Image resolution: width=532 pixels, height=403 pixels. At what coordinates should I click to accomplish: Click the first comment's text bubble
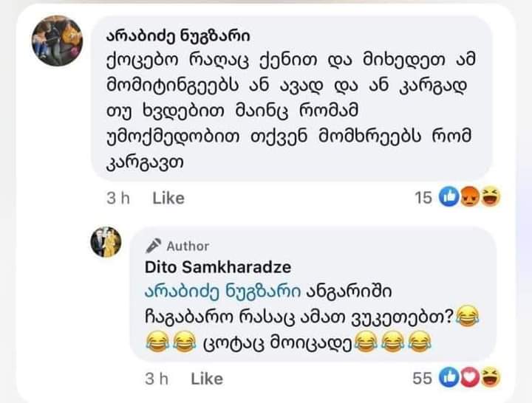292,99
